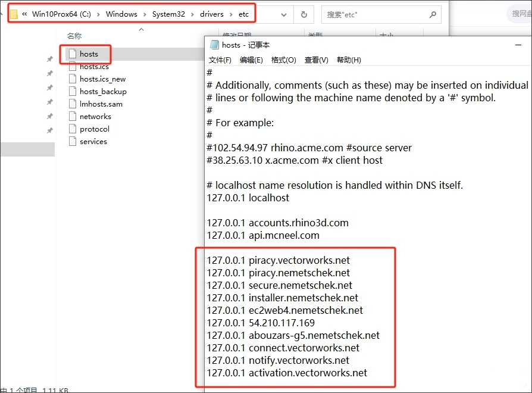Screen dimensions: 532x393
Task: Click the notify.vectorworks.net line
Action: tap(278, 360)
